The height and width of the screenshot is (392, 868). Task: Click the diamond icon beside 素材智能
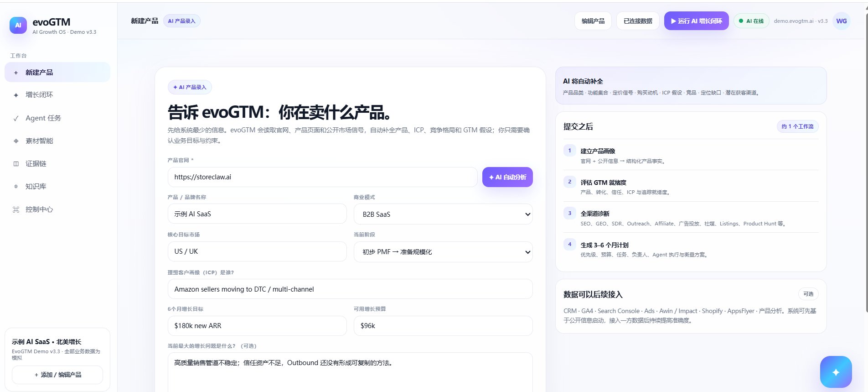pos(16,141)
